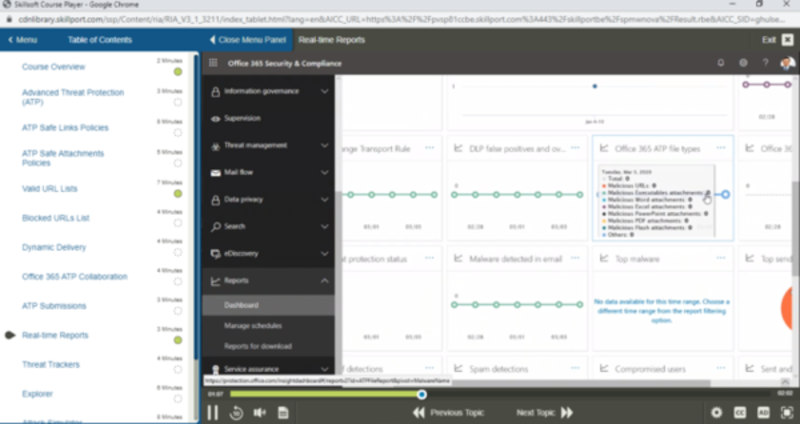
Task: Click chart icon on Spam detections card
Action: tap(458, 368)
